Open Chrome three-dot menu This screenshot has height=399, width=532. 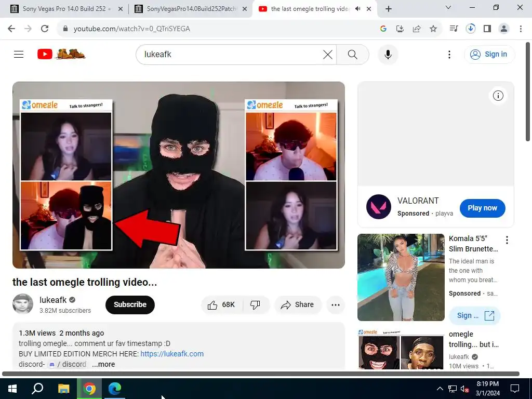[x=521, y=29]
